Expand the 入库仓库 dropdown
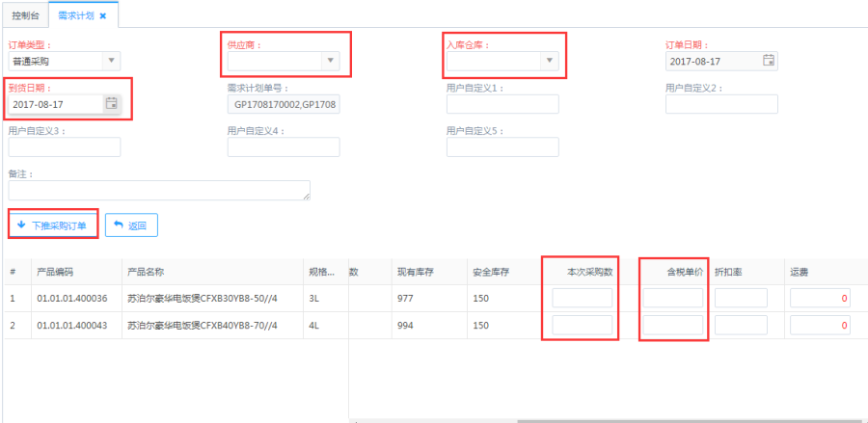868x423 pixels. click(549, 61)
